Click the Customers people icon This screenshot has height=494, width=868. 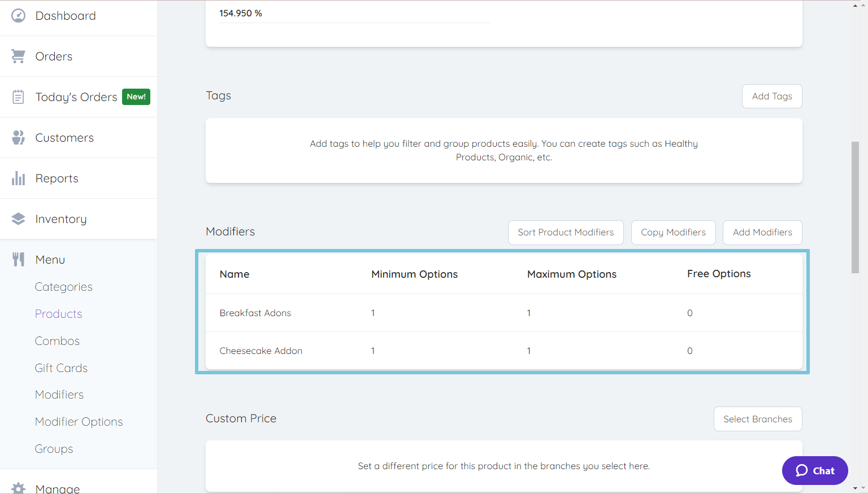point(18,137)
